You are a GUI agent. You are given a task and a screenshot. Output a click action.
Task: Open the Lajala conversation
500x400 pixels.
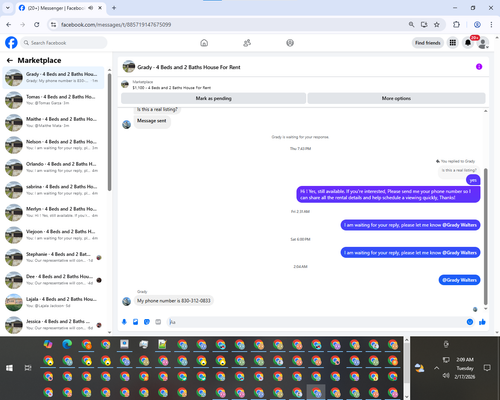coord(53,302)
